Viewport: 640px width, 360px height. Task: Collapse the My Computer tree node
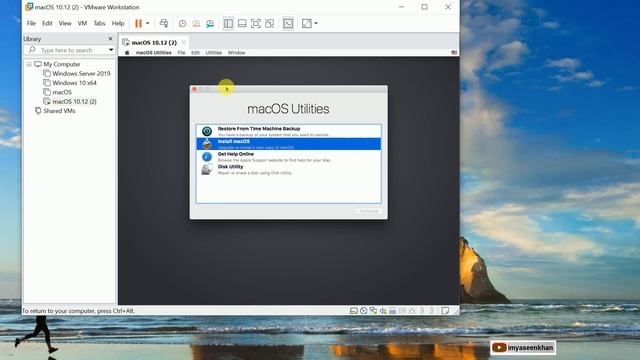[29, 64]
